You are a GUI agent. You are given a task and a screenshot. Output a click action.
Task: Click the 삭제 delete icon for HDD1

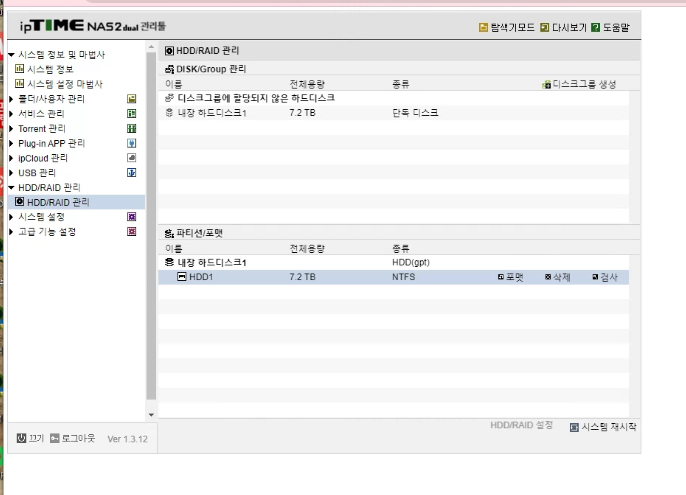coord(548,277)
